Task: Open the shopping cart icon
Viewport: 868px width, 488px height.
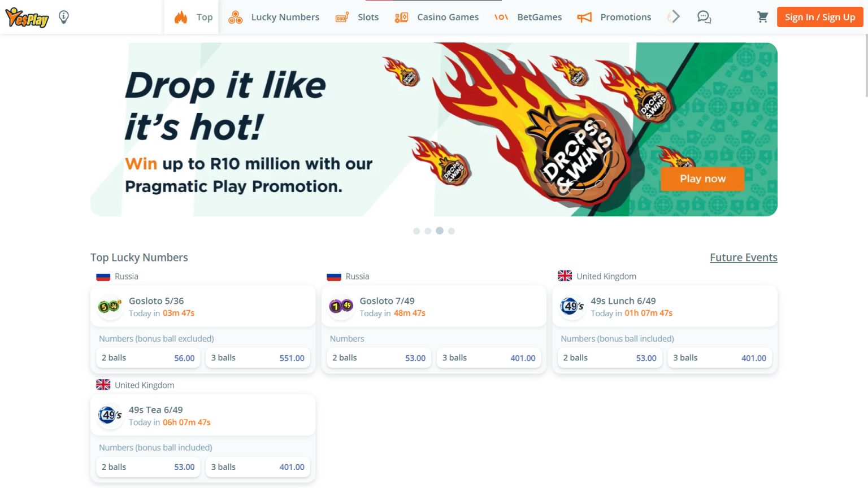Action: pos(762,17)
